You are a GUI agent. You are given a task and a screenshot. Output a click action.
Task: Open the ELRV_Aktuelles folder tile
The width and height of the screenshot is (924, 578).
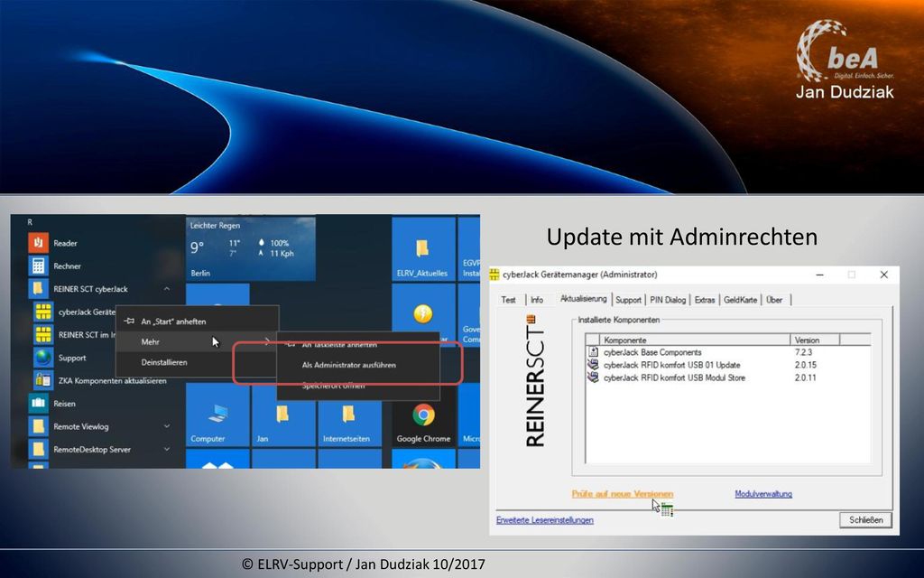click(423, 248)
